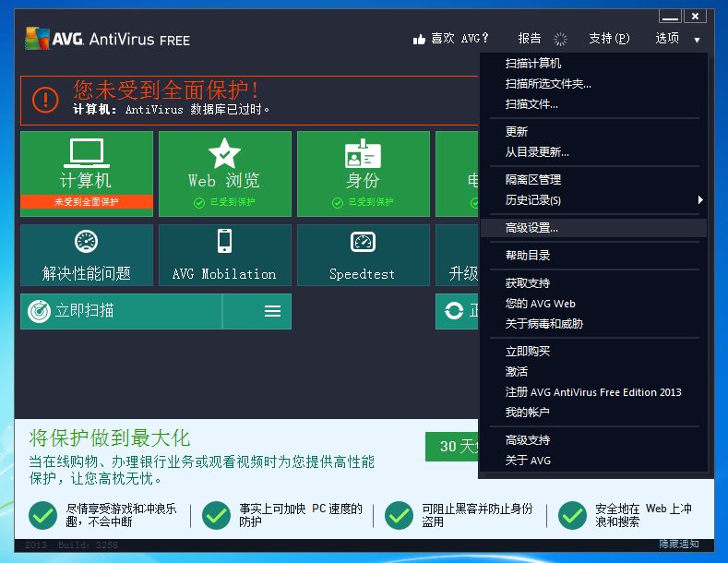Click the laptop icon on 计算机 tile
Image resolution: width=728 pixels, height=563 pixels.
tap(87, 153)
